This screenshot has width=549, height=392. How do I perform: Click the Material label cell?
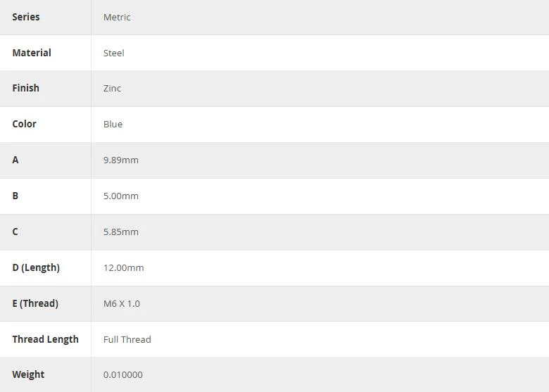(32, 53)
